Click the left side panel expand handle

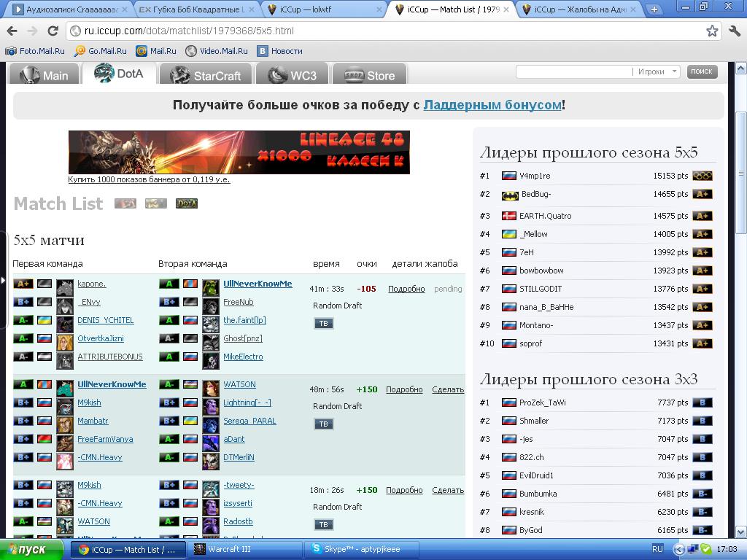click(3, 280)
